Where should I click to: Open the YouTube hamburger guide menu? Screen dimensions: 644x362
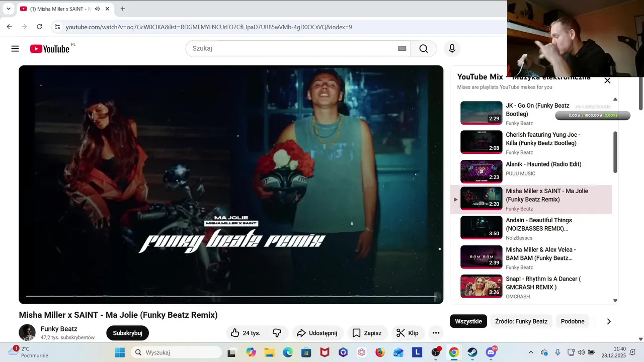(15, 49)
